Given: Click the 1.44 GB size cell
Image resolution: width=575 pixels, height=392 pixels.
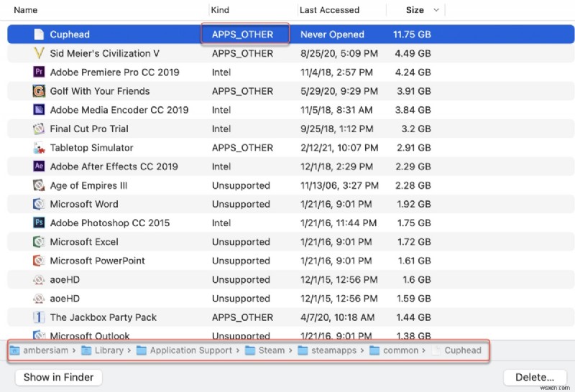Looking at the screenshot, I should coord(414,317).
